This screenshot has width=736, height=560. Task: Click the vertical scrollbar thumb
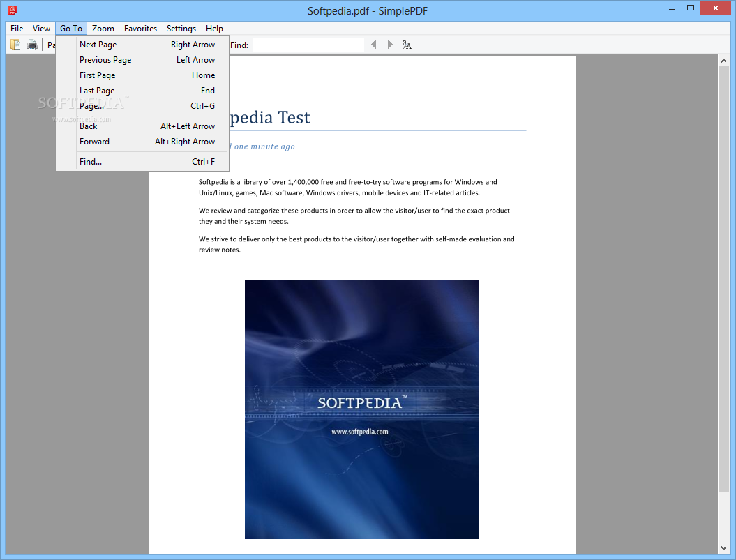coord(723,279)
